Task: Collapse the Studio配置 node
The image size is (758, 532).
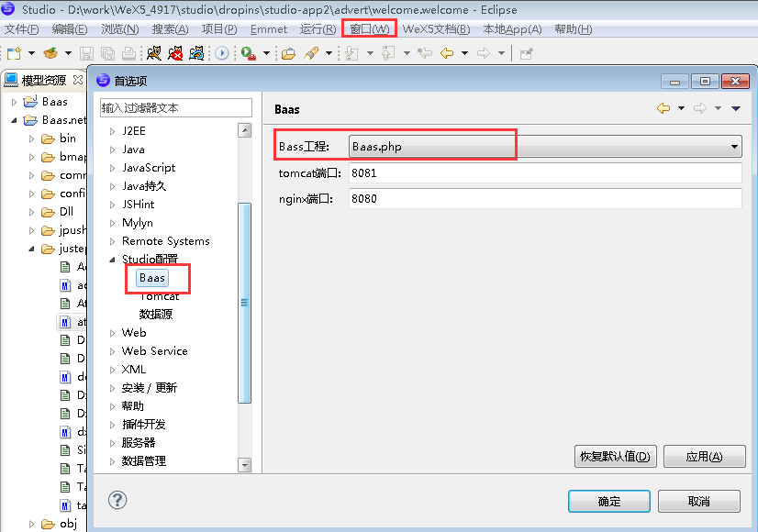Action: [112, 260]
